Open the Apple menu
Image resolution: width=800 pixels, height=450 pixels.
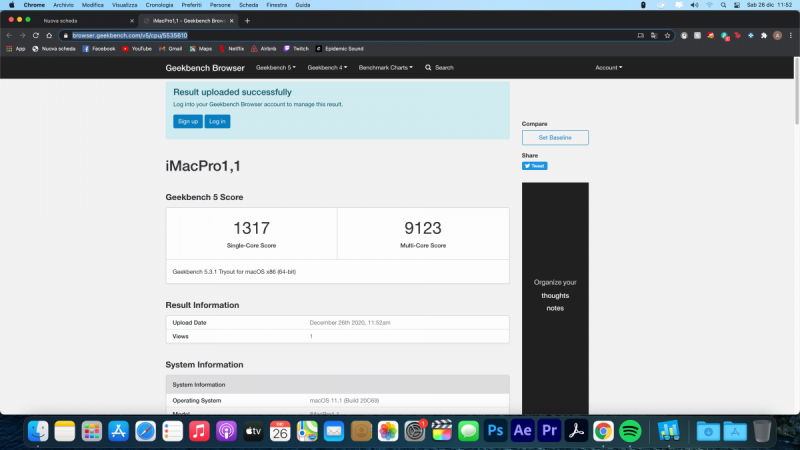pos(12,5)
